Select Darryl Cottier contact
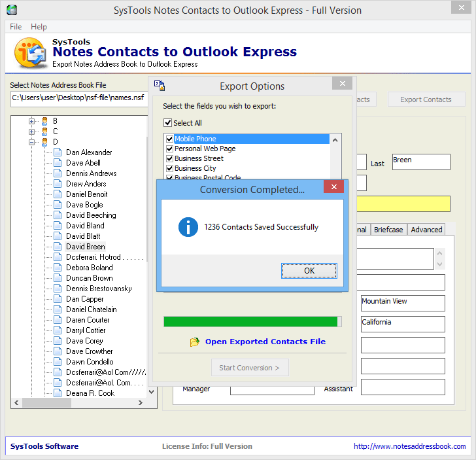The image size is (476, 460). tap(86, 330)
